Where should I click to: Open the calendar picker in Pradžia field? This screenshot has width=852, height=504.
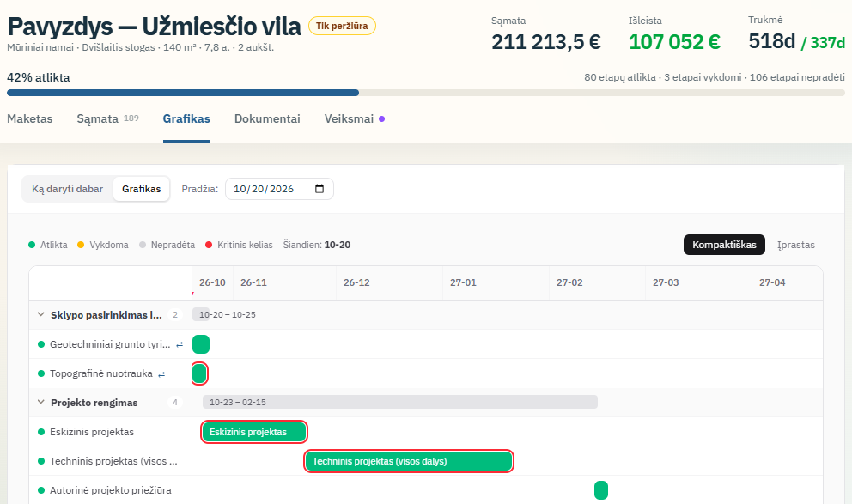[x=319, y=189]
